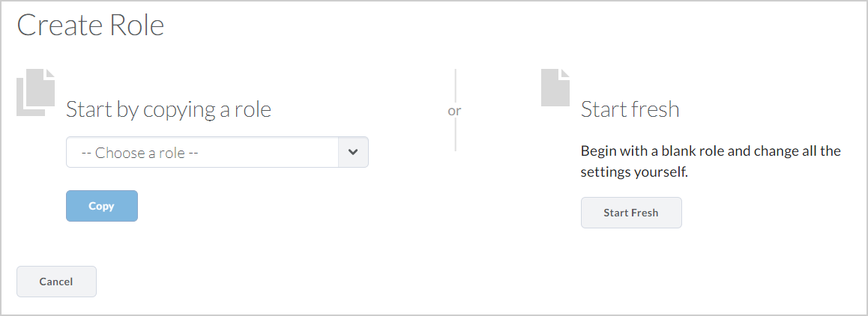Cancel role creation with the Cancel button
The image size is (868, 316).
[56, 282]
